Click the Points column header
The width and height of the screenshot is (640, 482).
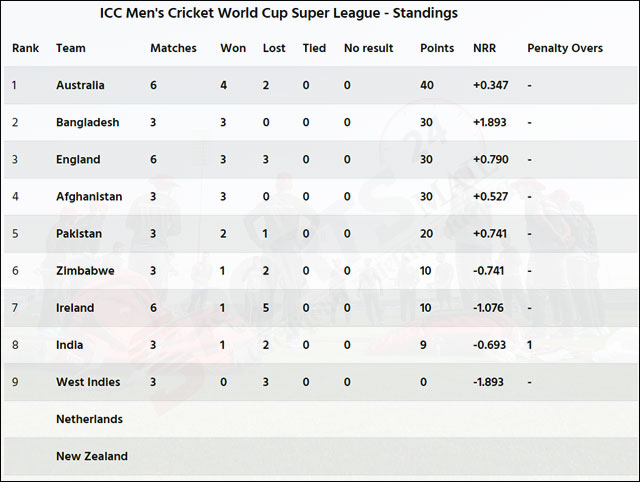click(437, 48)
